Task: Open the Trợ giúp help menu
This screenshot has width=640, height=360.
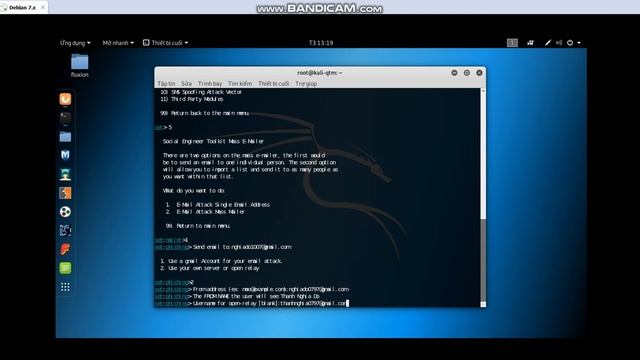Action: point(306,84)
